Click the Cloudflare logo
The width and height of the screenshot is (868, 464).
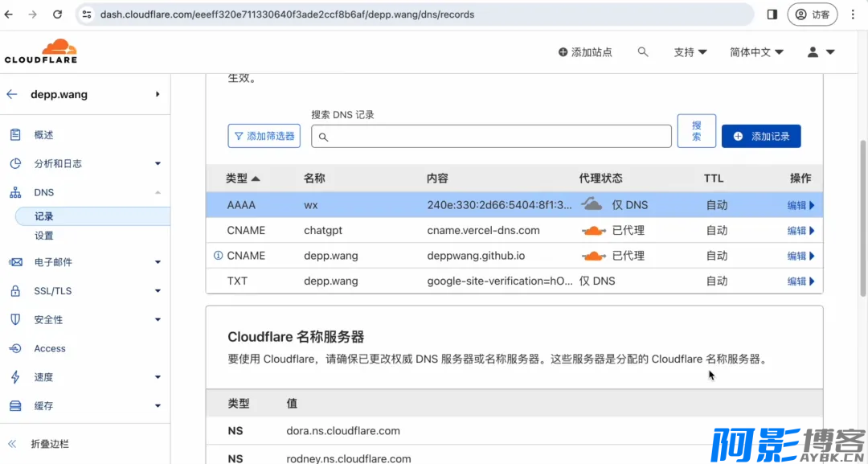pos(41,51)
